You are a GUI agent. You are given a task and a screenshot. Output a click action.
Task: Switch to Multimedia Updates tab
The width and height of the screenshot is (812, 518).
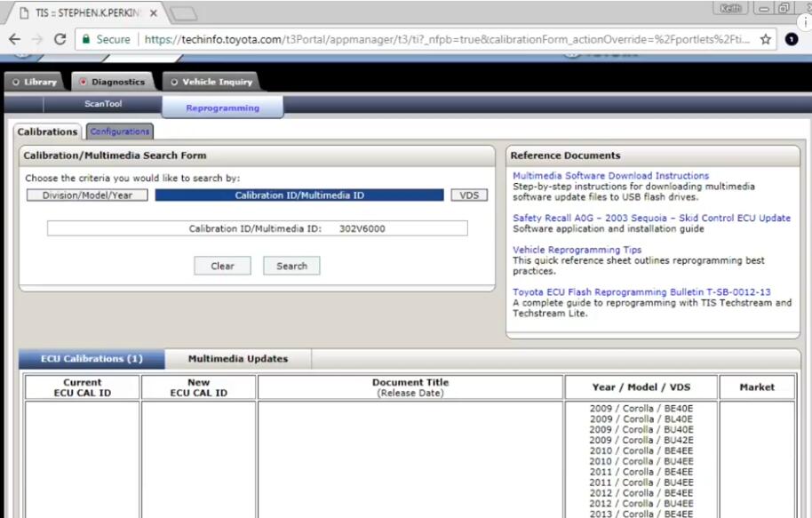tap(238, 358)
